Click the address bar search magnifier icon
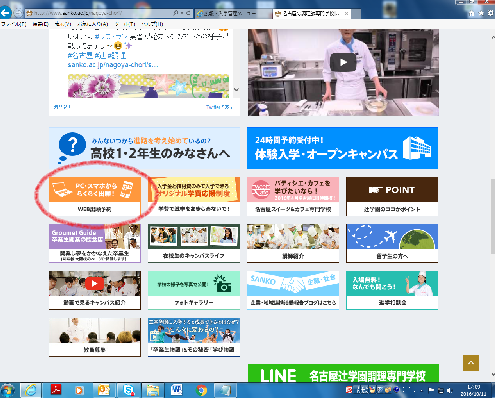 coord(175,13)
